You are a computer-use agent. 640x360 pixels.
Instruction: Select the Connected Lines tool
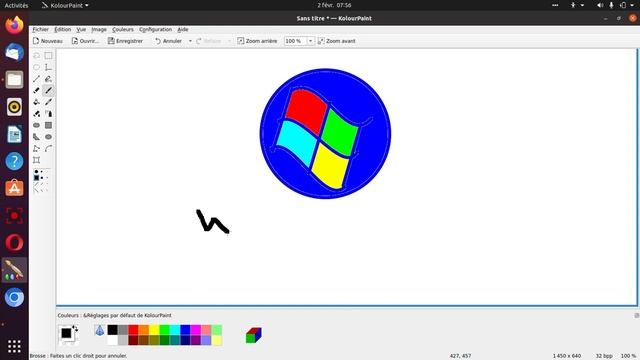(37, 149)
